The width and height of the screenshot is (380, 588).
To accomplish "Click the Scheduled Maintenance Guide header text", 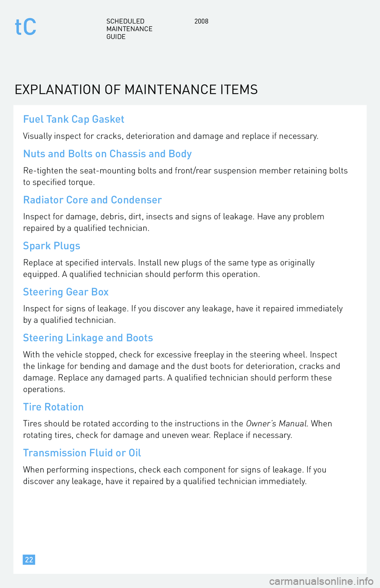I will 129,29.
